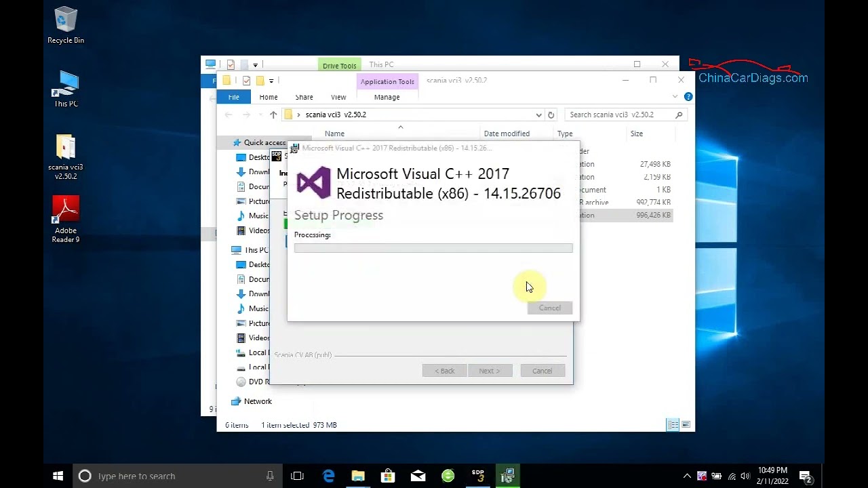Open the Action Center notifications icon

806,476
